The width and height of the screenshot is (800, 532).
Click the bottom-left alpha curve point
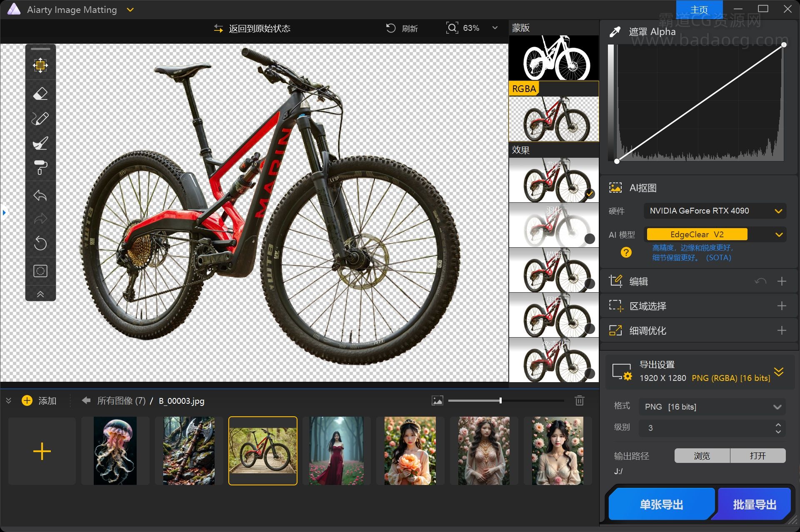617,161
